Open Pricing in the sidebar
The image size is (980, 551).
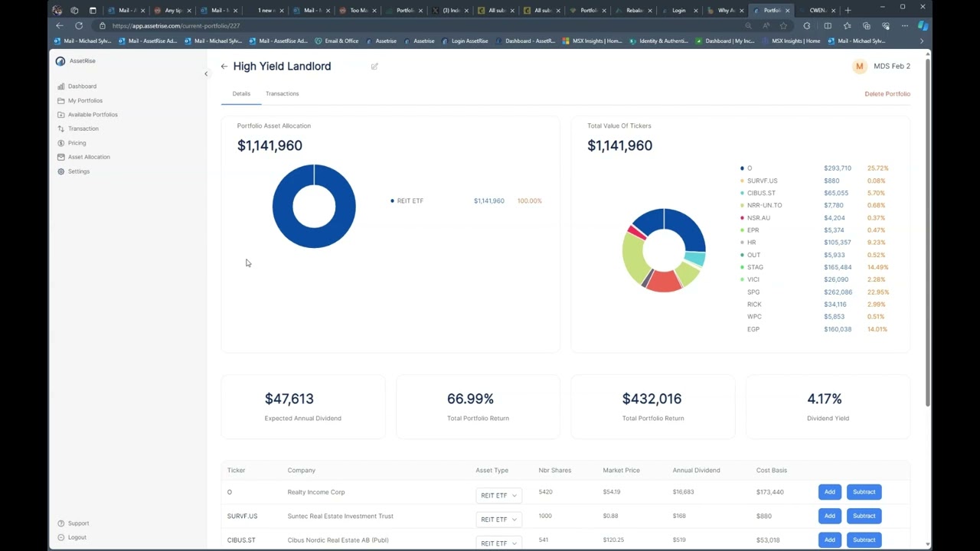(77, 143)
